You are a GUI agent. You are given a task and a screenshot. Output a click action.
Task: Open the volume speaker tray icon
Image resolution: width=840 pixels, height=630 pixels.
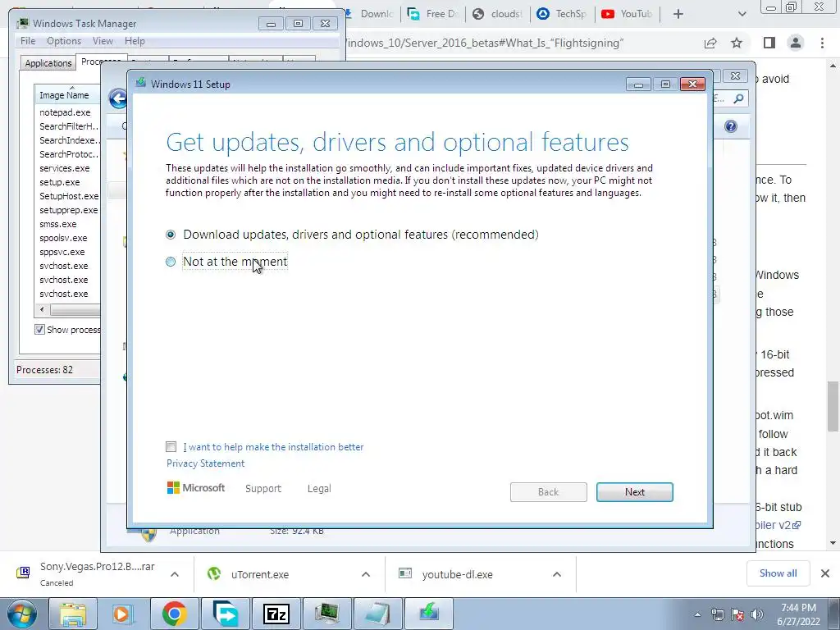pos(757,614)
